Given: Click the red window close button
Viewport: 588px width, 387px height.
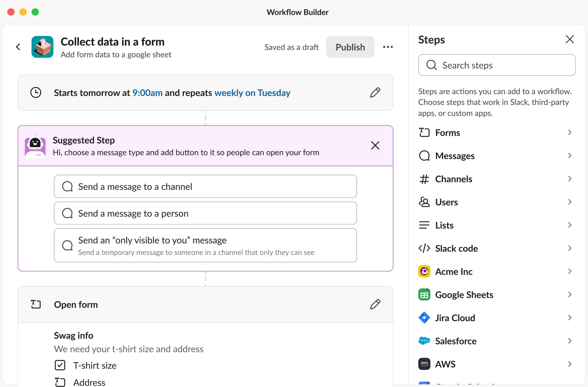Looking at the screenshot, I should (11, 12).
